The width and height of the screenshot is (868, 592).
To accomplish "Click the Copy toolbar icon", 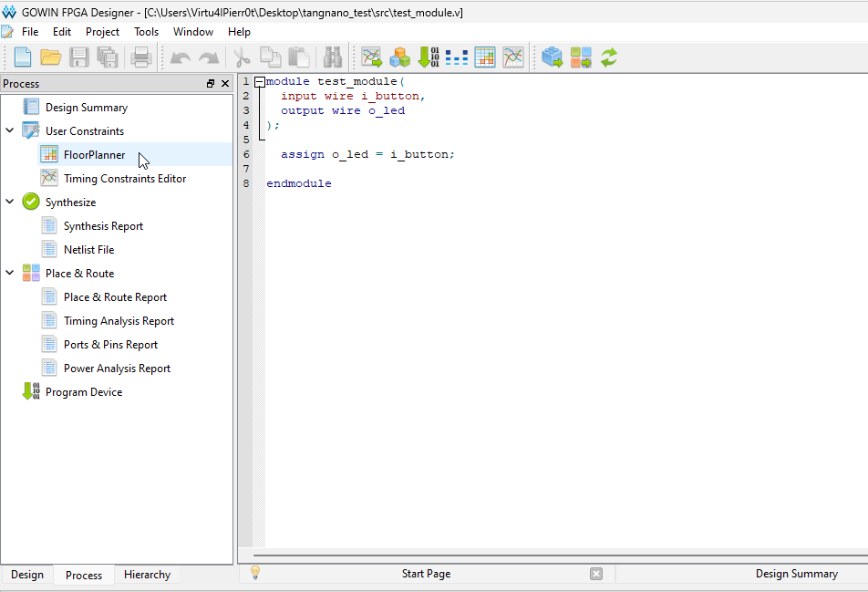I will click(x=271, y=57).
